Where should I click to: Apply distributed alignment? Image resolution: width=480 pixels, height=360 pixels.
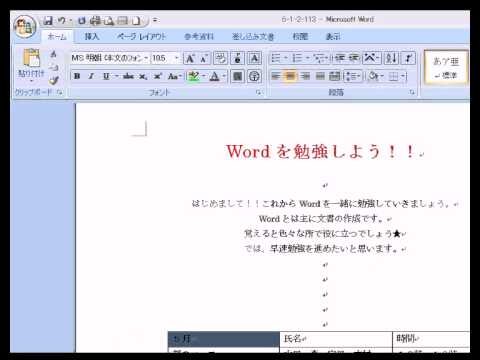(x=335, y=76)
